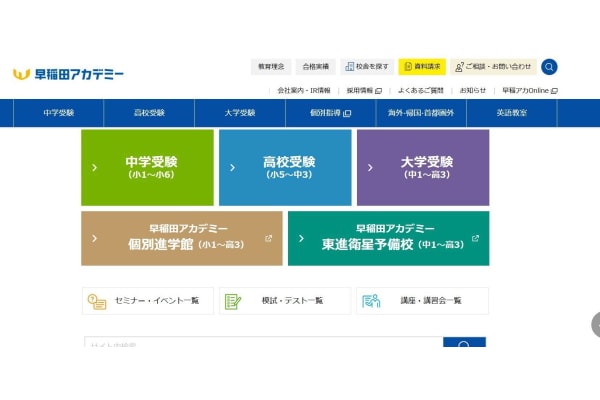Open 英語教室 in blue navigation bar
Image resolution: width=600 pixels, height=400 pixels.
[x=512, y=113]
